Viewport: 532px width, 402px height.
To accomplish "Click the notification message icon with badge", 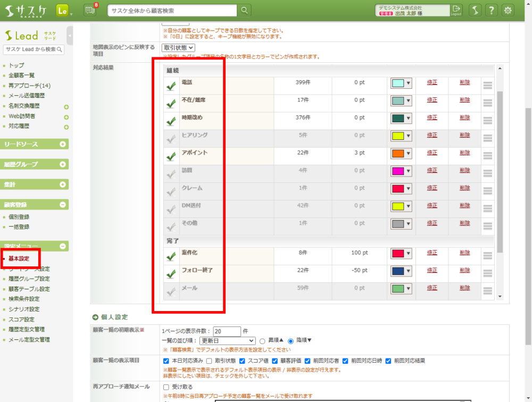I will pos(90,10).
